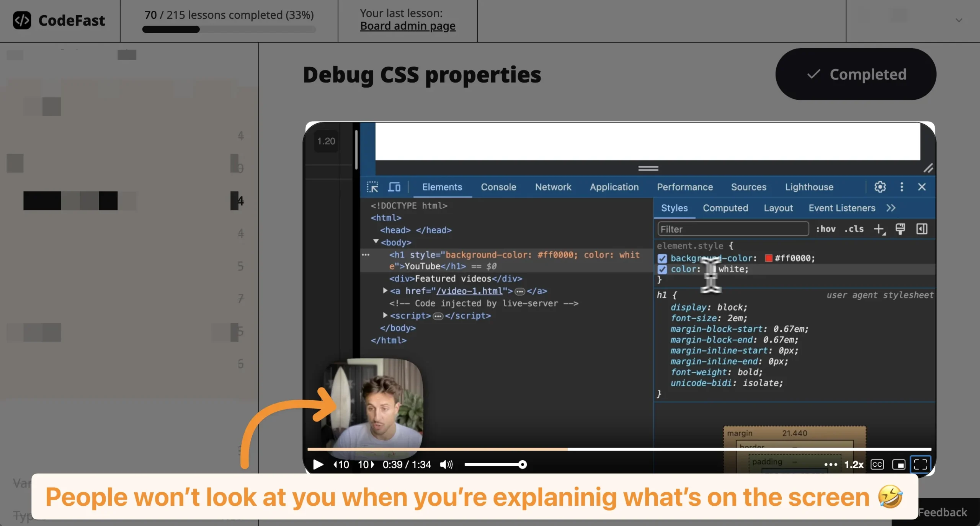Switch to the Network tab

[x=553, y=187]
